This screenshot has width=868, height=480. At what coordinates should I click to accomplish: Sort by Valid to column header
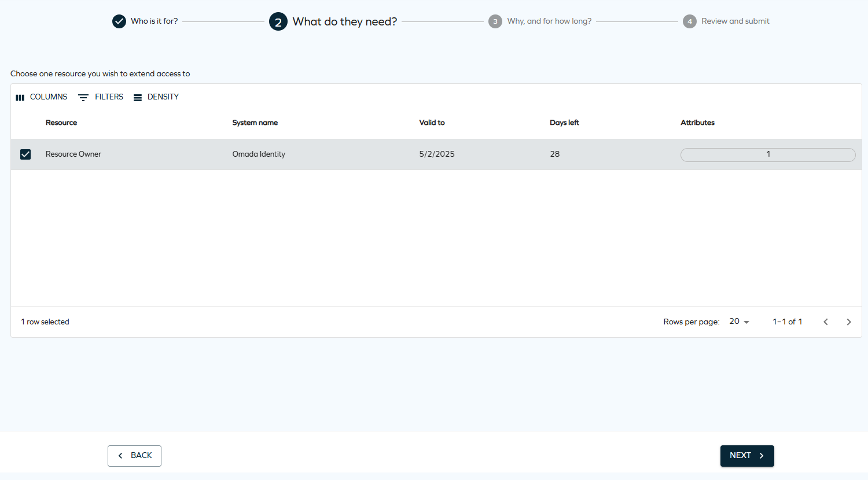[x=432, y=123]
